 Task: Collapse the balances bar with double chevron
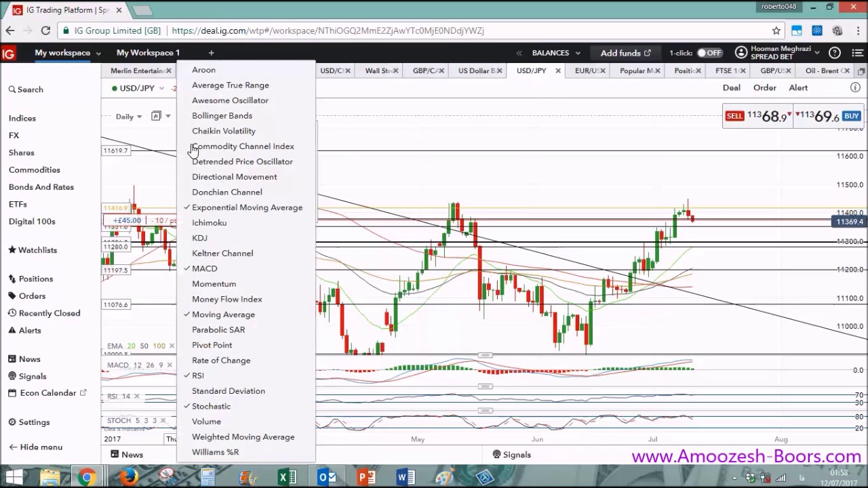(x=519, y=53)
